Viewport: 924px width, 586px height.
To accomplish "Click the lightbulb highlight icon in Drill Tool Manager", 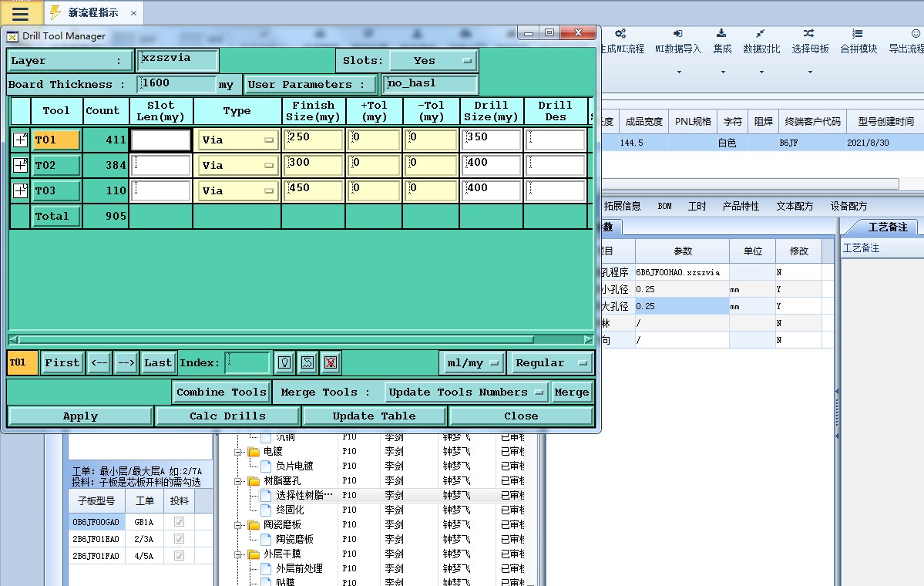I will (x=284, y=362).
